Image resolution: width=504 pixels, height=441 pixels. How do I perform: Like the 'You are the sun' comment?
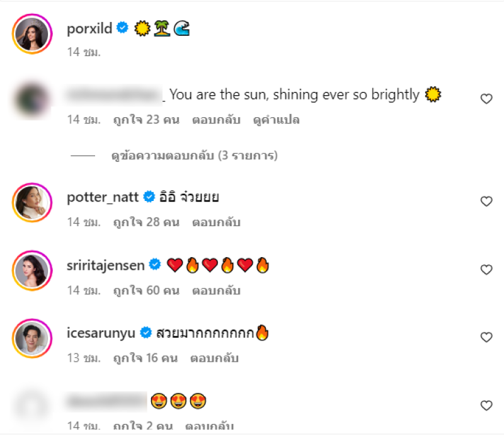tap(486, 98)
